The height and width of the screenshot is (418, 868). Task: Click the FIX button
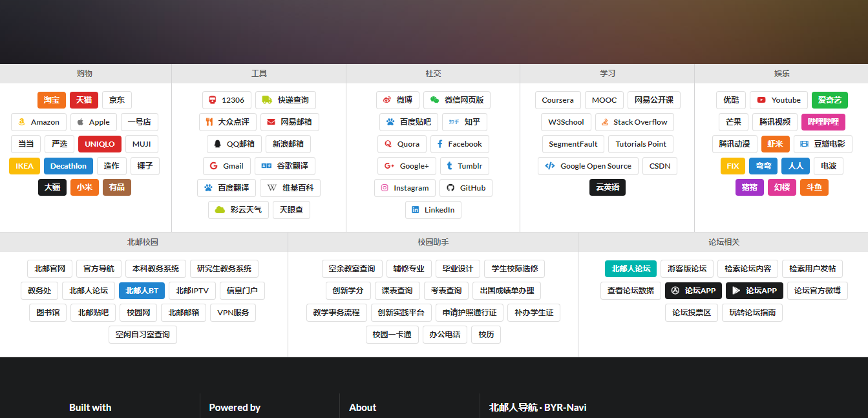coord(733,166)
